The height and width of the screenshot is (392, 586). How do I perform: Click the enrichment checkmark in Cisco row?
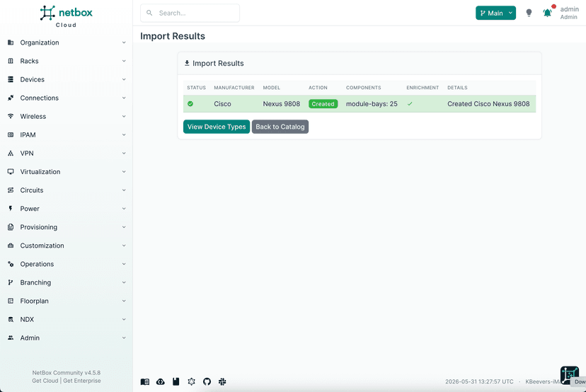click(x=410, y=104)
